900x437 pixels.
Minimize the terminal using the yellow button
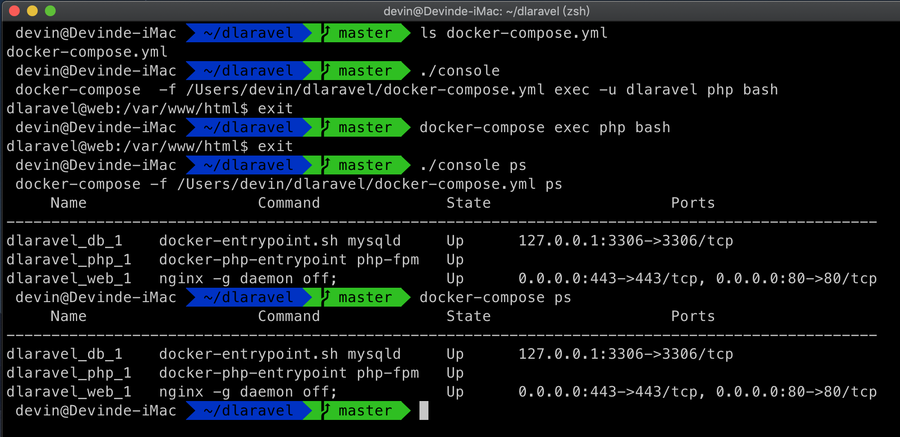pyautogui.click(x=32, y=10)
